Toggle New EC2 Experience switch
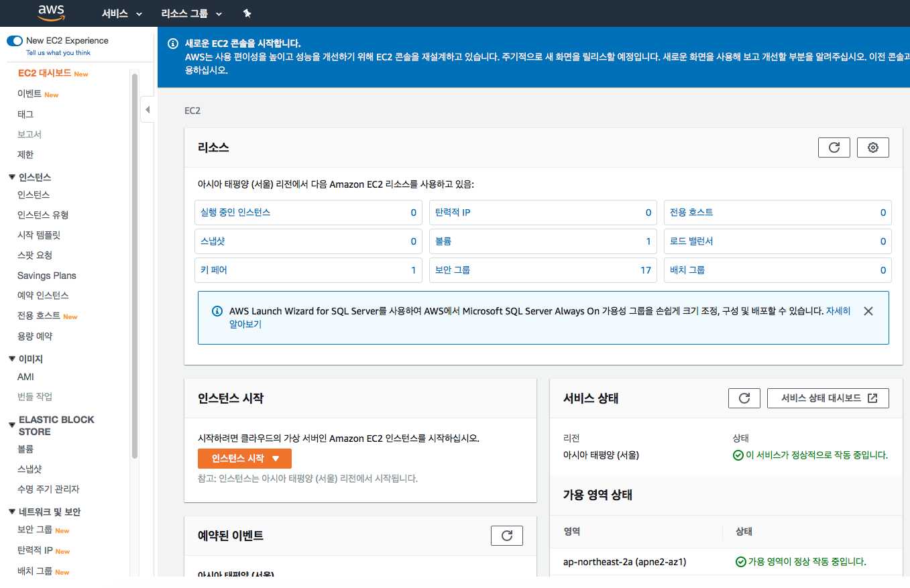910x588 pixels. 15,41
